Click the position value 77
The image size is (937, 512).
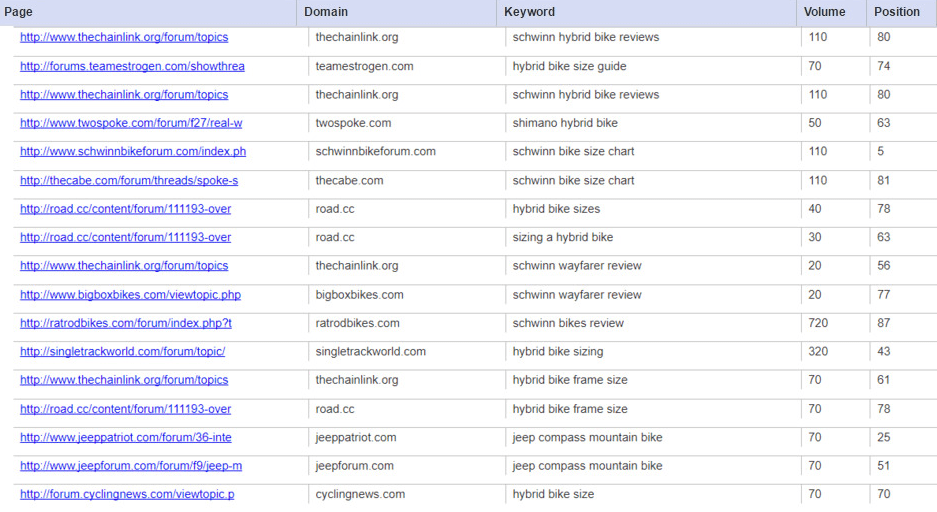[x=884, y=295]
